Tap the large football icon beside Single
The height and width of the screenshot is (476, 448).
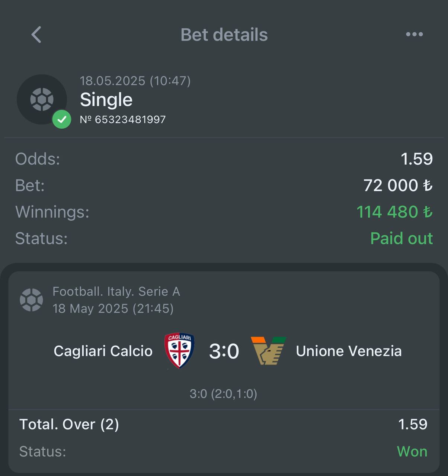[x=42, y=99]
